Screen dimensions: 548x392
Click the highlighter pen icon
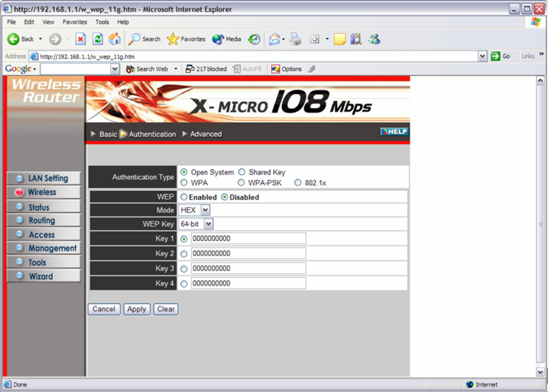click(x=312, y=69)
